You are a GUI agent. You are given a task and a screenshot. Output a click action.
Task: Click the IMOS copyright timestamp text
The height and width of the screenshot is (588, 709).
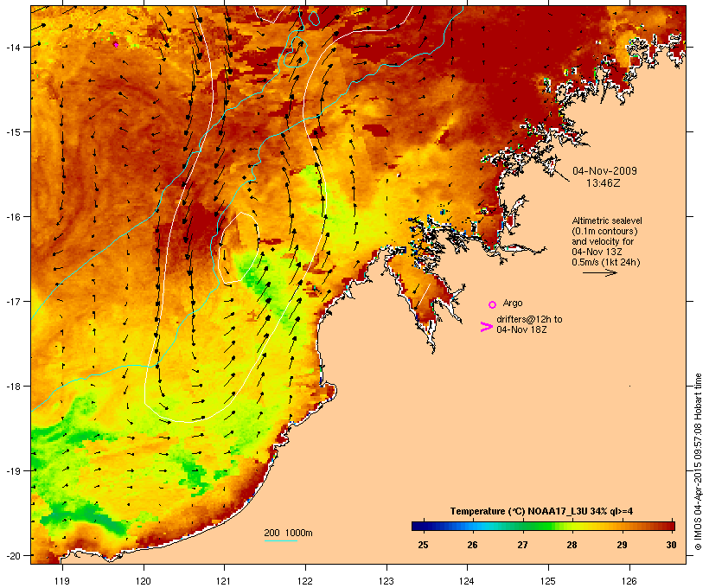pyautogui.click(x=698, y=462)
